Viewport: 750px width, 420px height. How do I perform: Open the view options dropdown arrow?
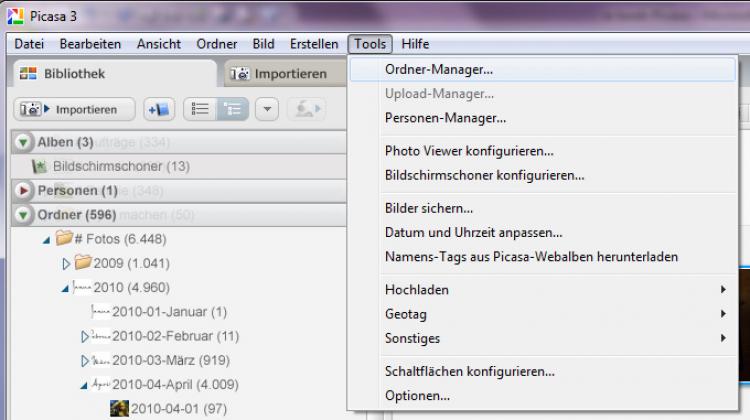266,109
